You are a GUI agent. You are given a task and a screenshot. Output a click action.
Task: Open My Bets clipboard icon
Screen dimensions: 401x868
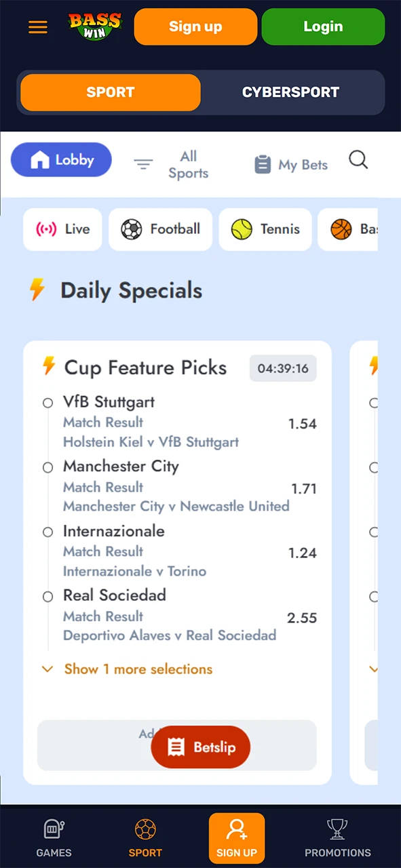pos(290,164)
